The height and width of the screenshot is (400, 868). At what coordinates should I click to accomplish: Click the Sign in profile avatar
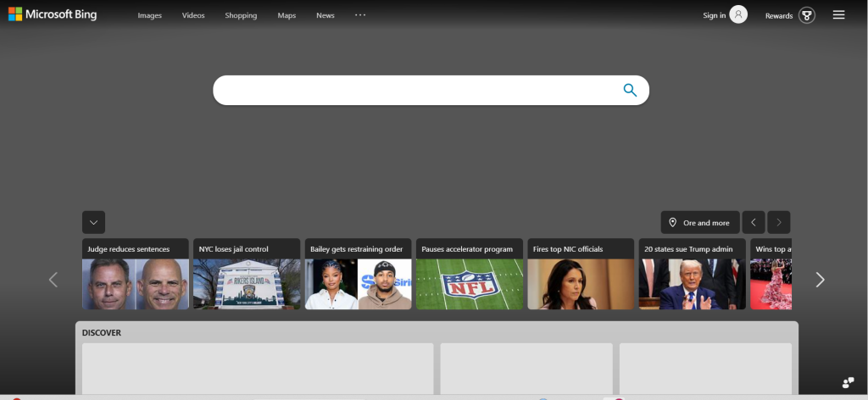coord(738,14)
